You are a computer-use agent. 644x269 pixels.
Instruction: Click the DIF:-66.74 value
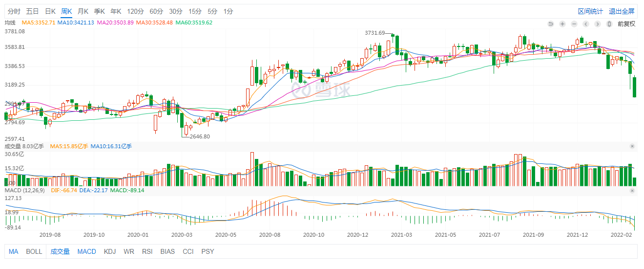(x=64, y=190)
